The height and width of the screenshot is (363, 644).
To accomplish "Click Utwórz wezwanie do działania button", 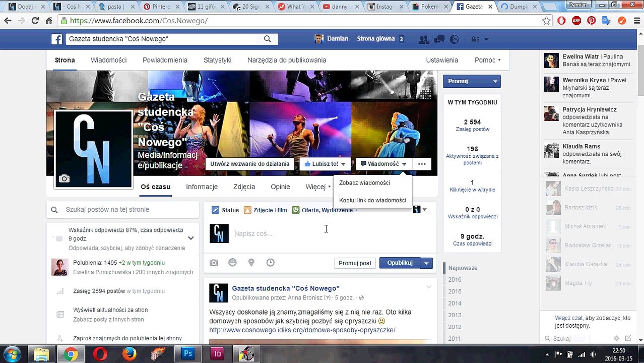I will 250,164.
